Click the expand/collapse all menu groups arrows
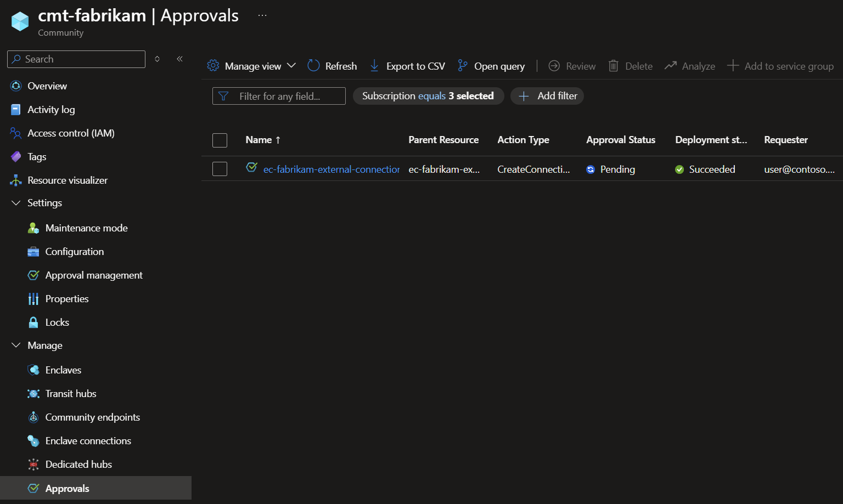843x504 pixels. tap(157, 59)
